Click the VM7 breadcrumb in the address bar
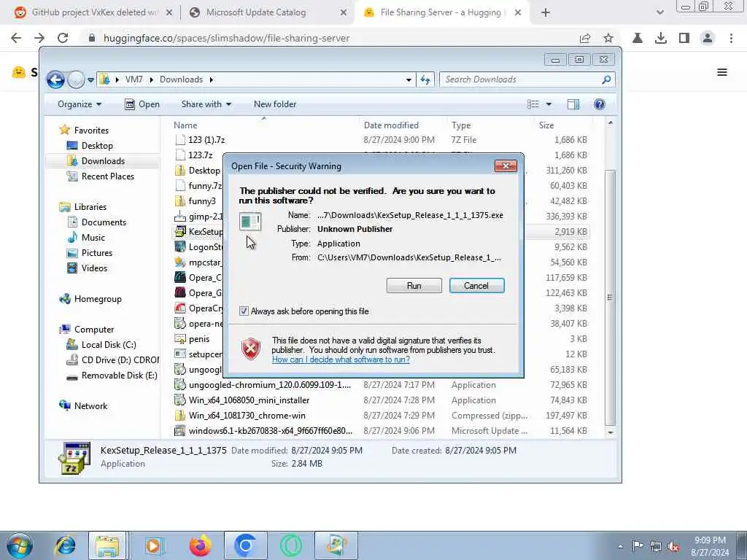The height and width of the screenshot is (560, 747). [134, 79]
